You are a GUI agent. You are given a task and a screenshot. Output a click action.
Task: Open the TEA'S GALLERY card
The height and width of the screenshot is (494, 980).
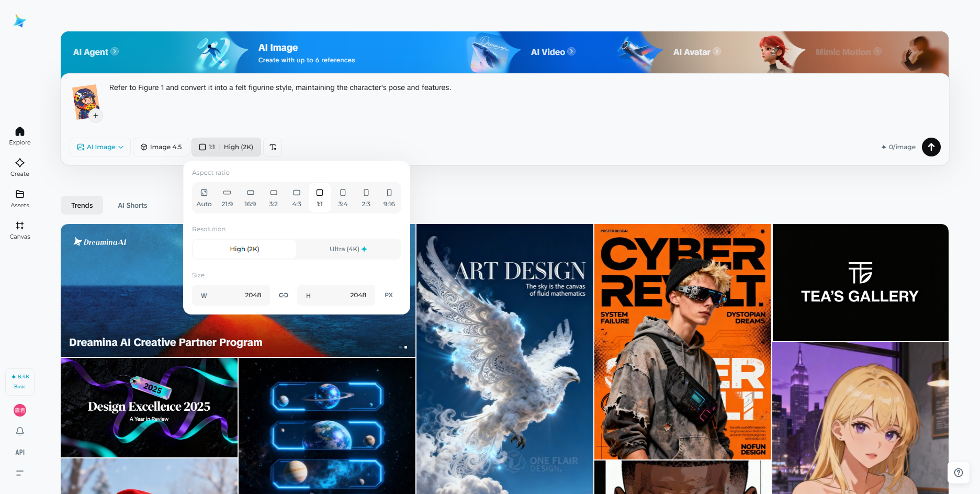coord(861,283)
